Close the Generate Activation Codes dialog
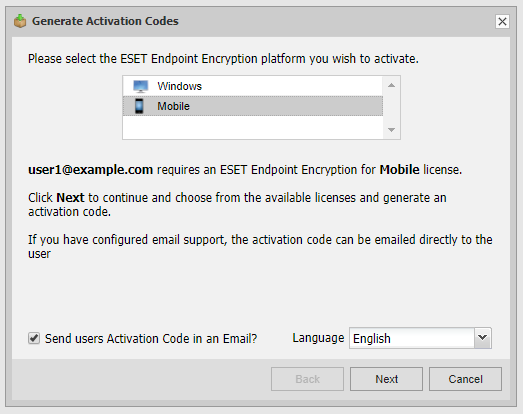523x414 pixels. [502, 21]
